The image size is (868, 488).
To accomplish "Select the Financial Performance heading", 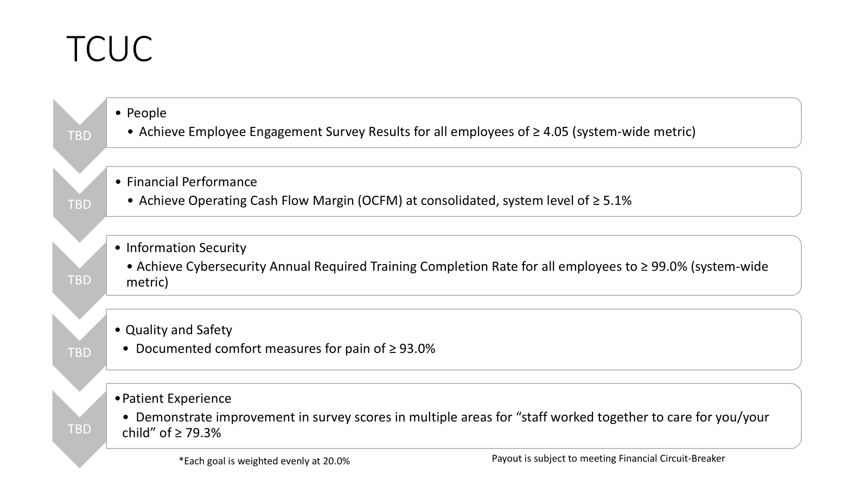I will tap(192, 182).
